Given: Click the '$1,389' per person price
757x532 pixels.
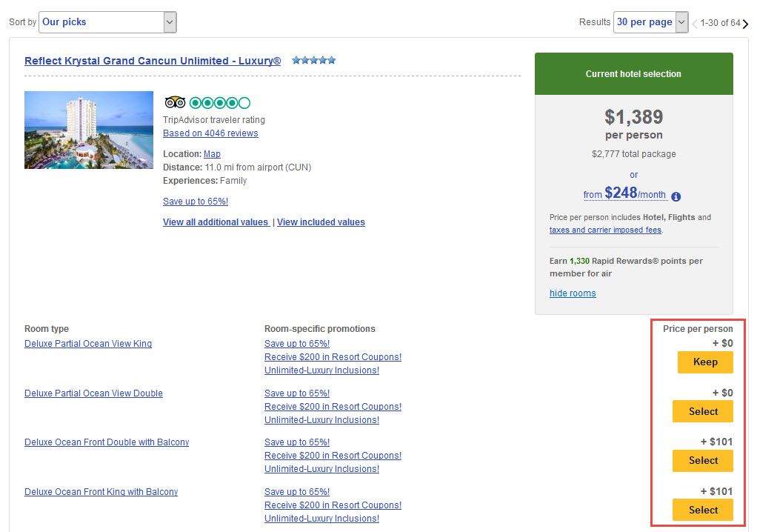Looking at the screenshot, I should click(x=634, y=117).
